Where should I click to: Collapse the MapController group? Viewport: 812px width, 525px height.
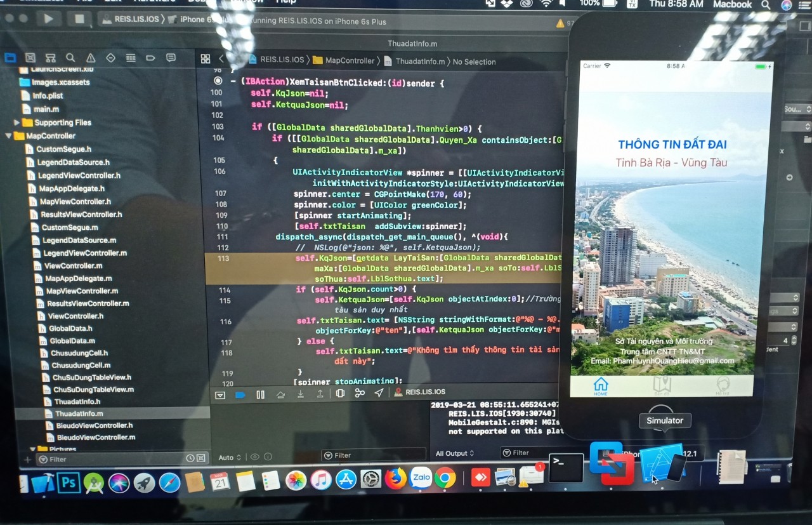pos(9,136)
